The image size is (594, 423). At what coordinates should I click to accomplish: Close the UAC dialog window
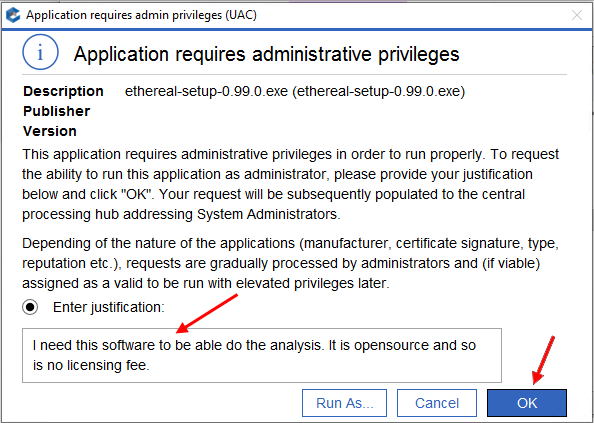577,16
